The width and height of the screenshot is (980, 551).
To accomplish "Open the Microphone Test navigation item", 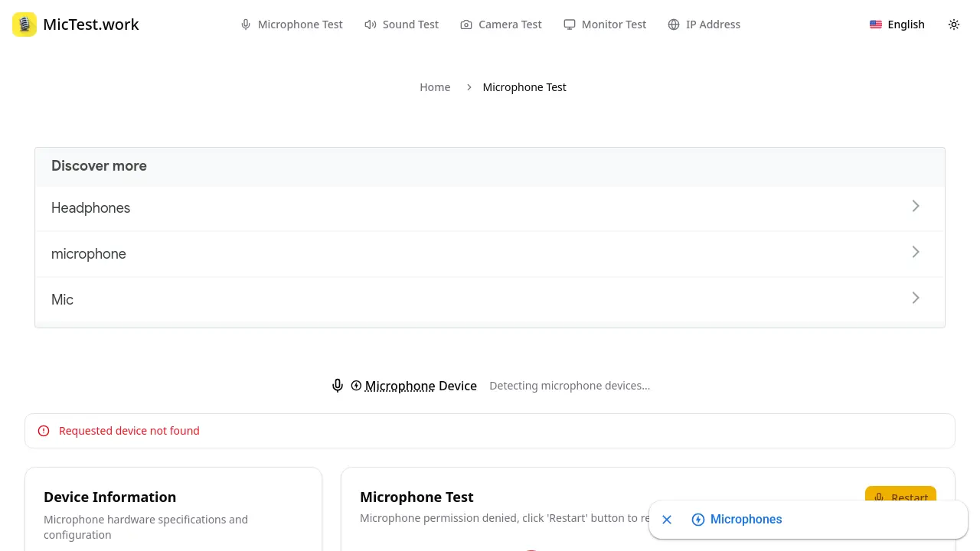I will pyautogui.click(x=292, y=24).
